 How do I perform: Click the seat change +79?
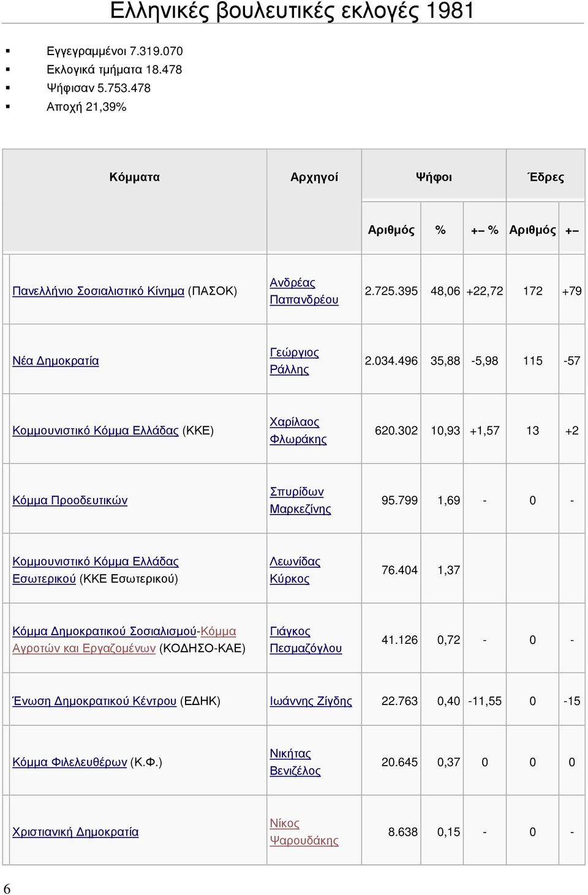pyautogui.click(x=572, y=291)
